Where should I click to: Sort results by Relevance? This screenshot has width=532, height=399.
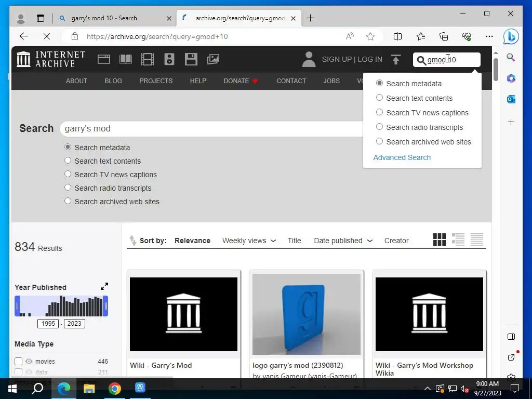pyautogui.click(x=192, y=241)
